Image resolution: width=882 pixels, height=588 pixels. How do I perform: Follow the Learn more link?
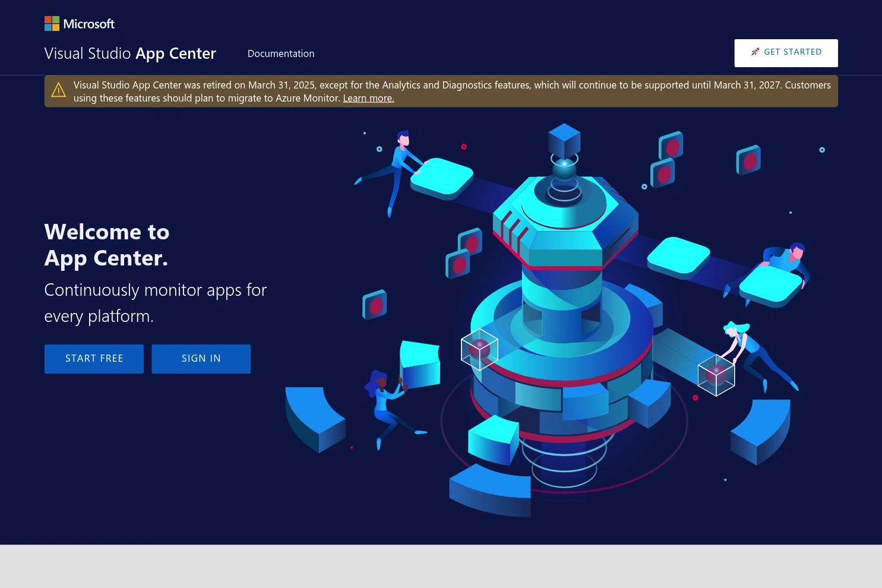pyautogui.click(x=368, y=99)
